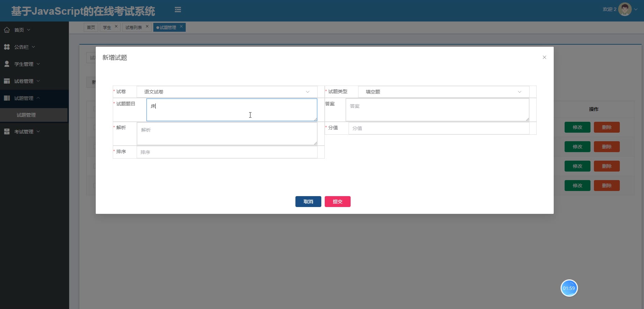
Task: Toggle the sidebar collapse hamburger icon
Action: tap(178, 10)
